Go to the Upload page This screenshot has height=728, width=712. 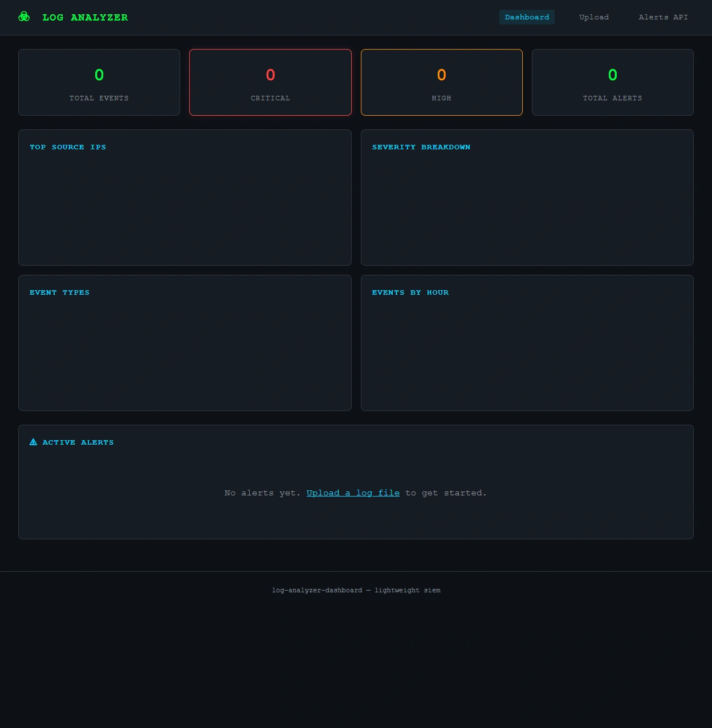point(594,17)
